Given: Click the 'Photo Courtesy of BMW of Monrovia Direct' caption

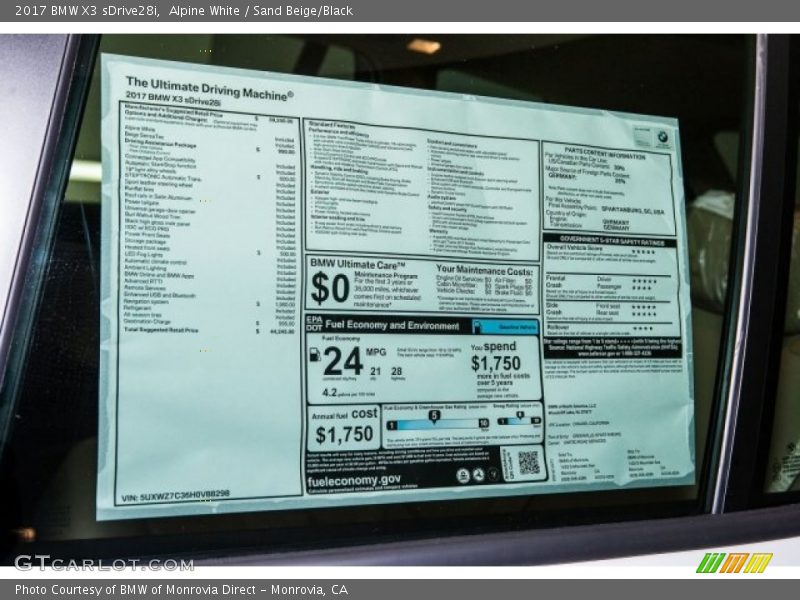Looking at the screenshot, I should point(181,590).
